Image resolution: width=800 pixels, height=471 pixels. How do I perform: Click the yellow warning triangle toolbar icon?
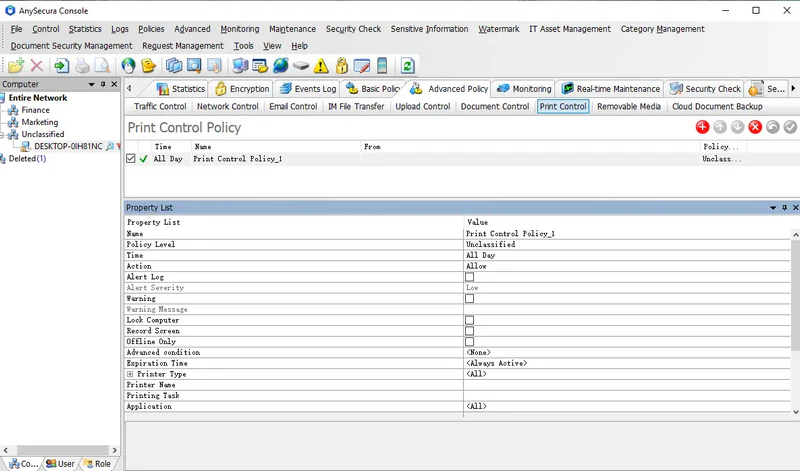321,65
